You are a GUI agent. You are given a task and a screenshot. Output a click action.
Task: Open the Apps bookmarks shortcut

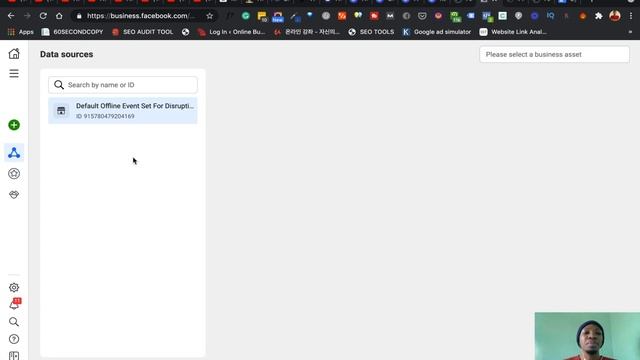[x=21, y=32]
